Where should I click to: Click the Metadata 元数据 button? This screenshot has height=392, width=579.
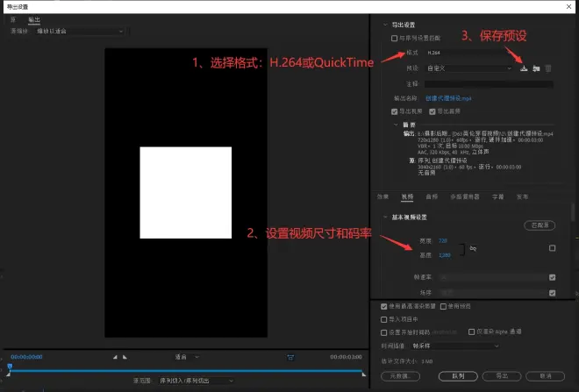click(x=400, y=376)
